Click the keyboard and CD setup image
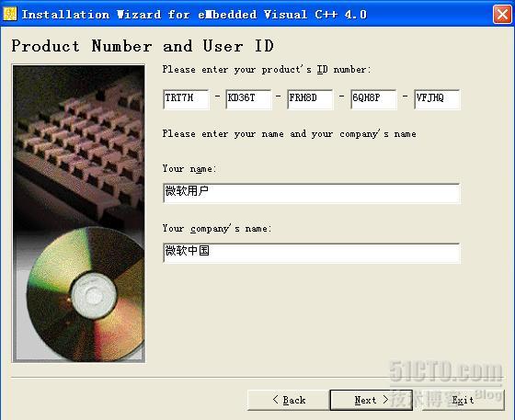This screenshot has height=420, width=515. pyautogui.click(x=78, y=213)
